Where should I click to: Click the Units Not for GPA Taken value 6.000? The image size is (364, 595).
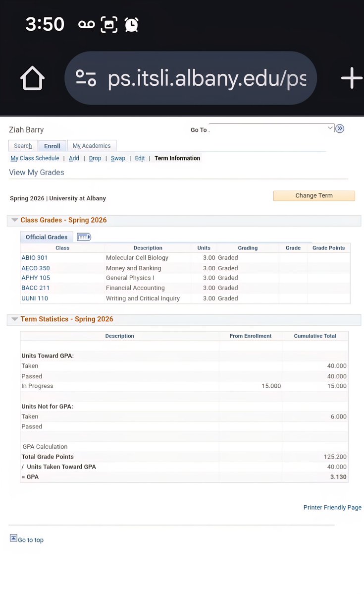[x=339, y=416]
